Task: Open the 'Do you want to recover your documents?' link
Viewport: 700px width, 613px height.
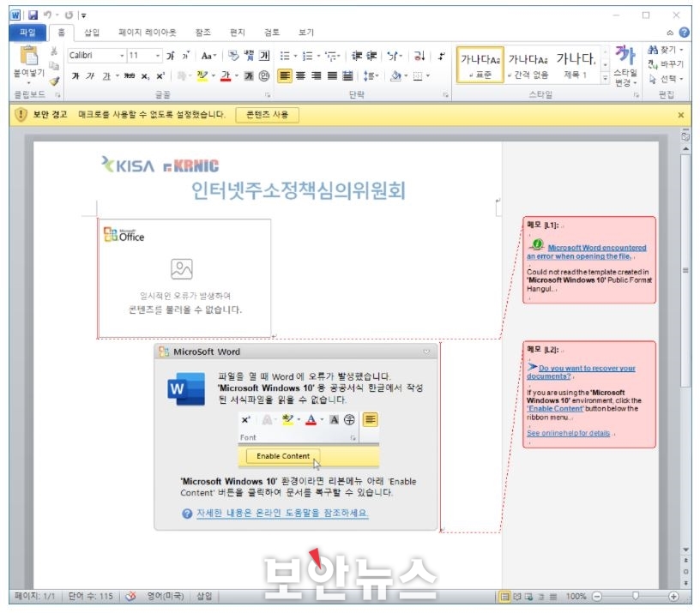Action: pyautogui.click(x=581, y=372)
